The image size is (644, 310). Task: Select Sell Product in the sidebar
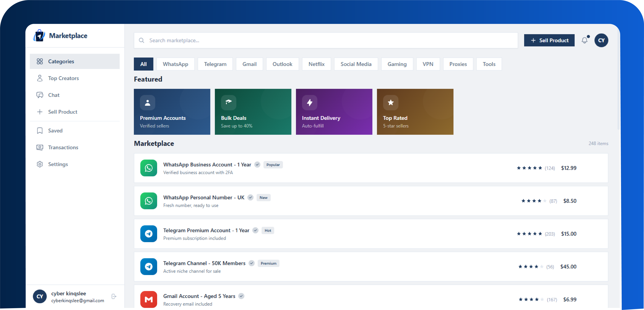(x=75, y=112)
